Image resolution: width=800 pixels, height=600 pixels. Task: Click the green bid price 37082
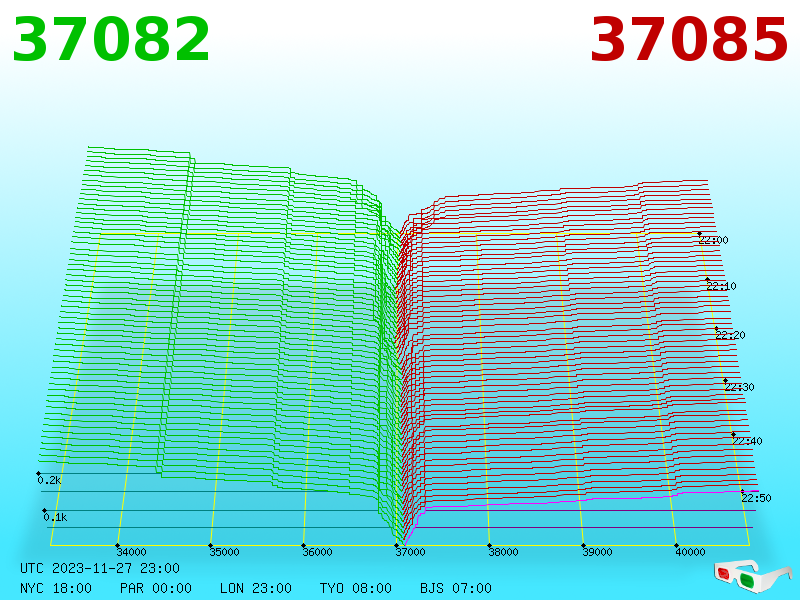[x=111, y=40]
